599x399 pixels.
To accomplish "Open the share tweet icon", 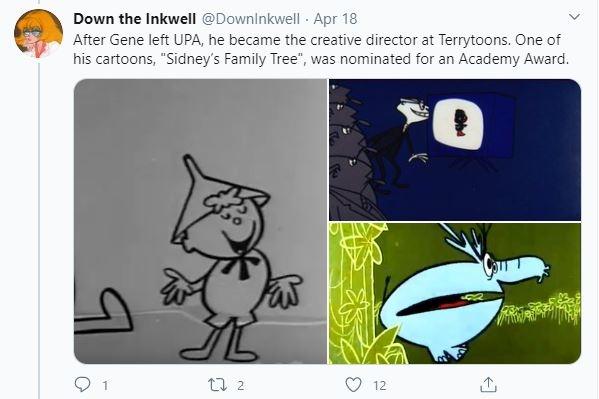I will tap(488, 384).
